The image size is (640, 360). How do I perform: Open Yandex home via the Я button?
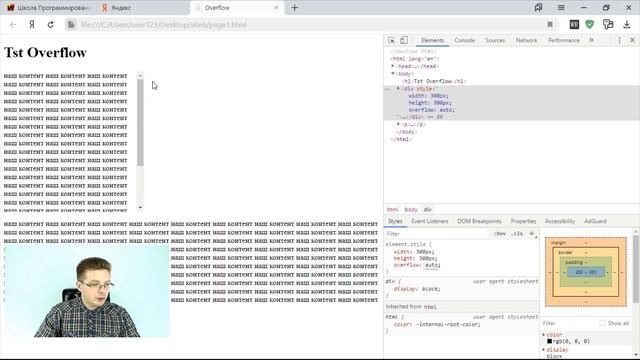[x=32, y=24]
